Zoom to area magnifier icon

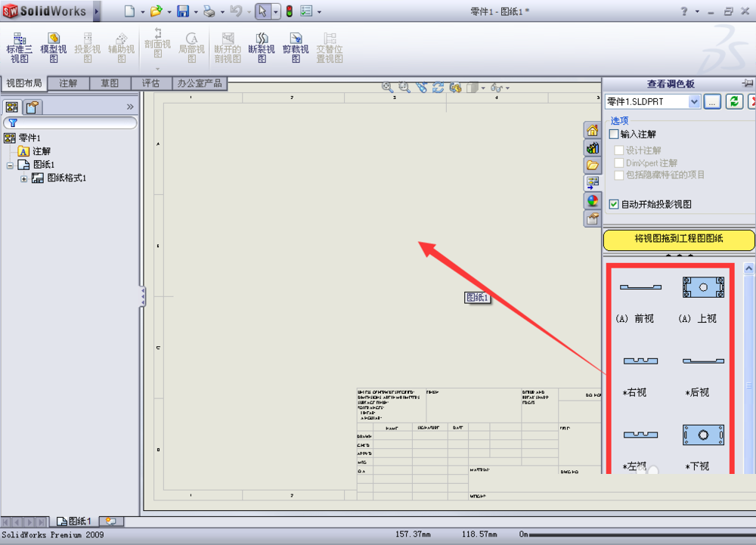pos(404,87)
